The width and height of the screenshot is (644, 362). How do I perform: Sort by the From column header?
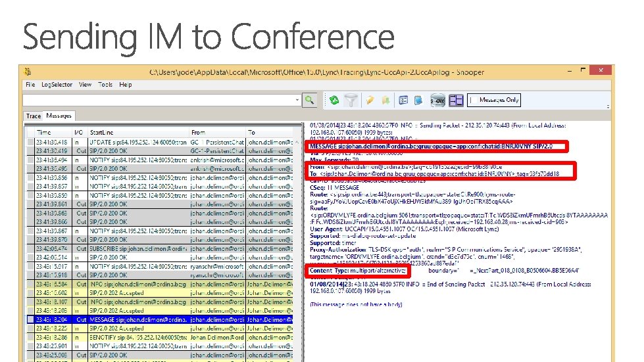click(x=217, y=133)
